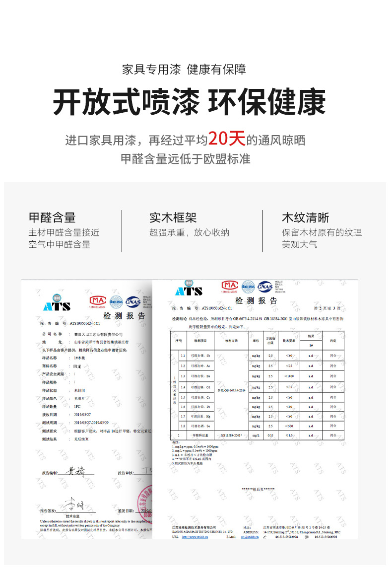Click the limit value <500 in Se row
The width and height of the screenshot is (392, 582).
(x=289, y=426)
